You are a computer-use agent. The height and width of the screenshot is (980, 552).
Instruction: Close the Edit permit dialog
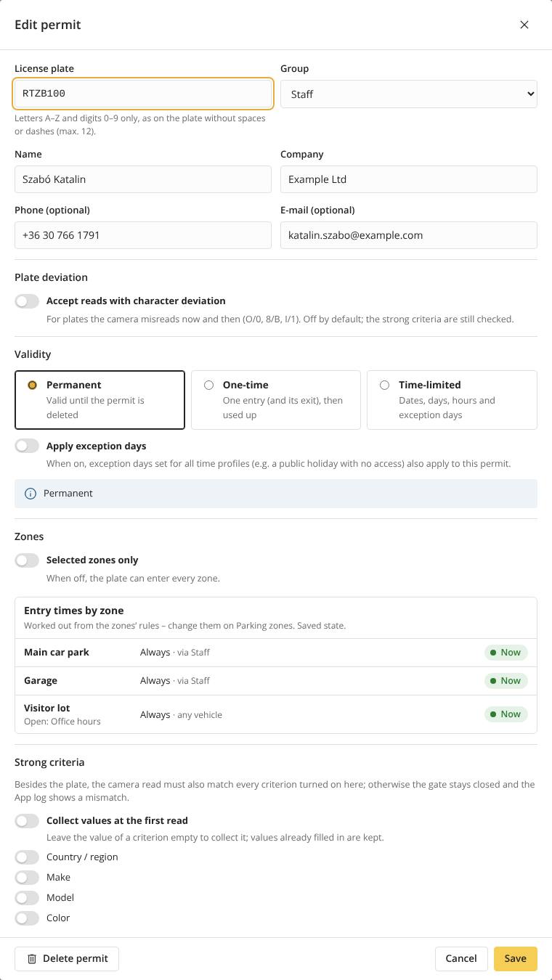524,25
